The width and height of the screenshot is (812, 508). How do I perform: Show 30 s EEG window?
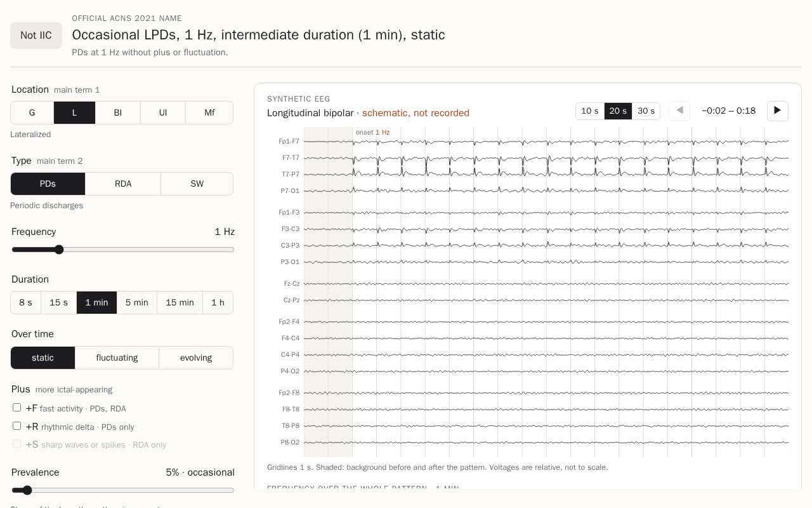(646, 110)
